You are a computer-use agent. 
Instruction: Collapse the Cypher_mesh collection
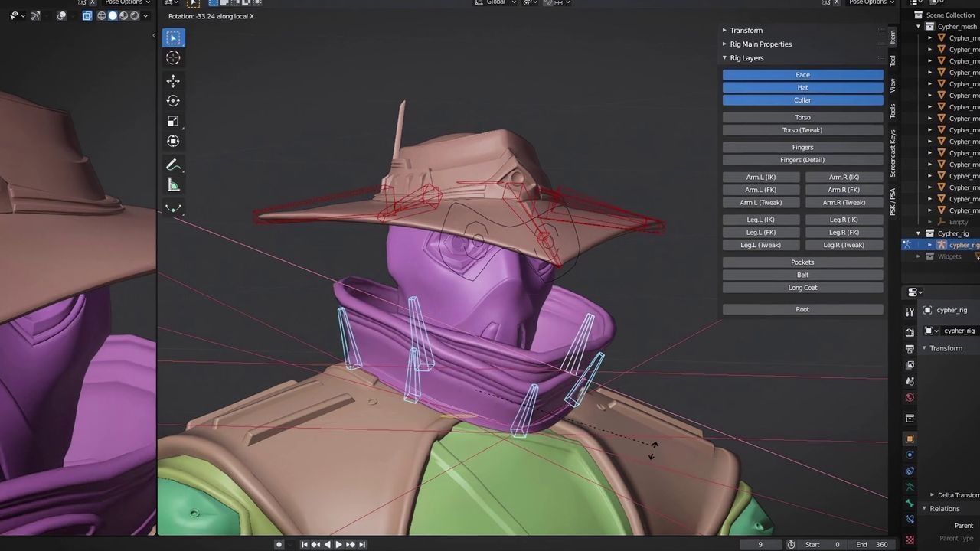(919, 27)
